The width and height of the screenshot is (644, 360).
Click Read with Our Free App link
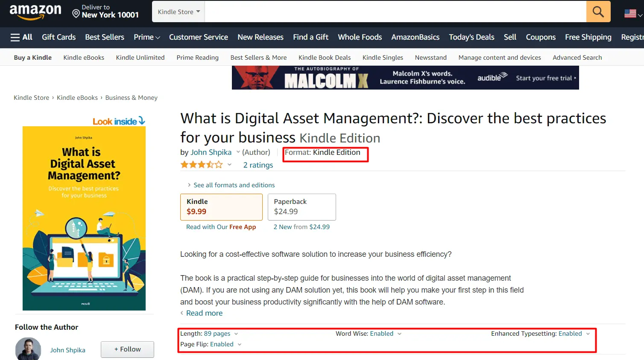(x=221, y=227)
